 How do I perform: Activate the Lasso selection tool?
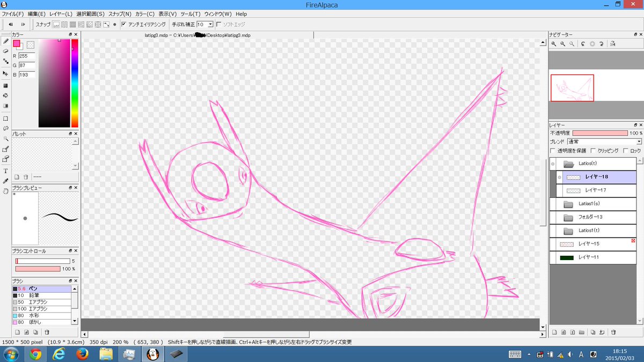pos(5,129)
